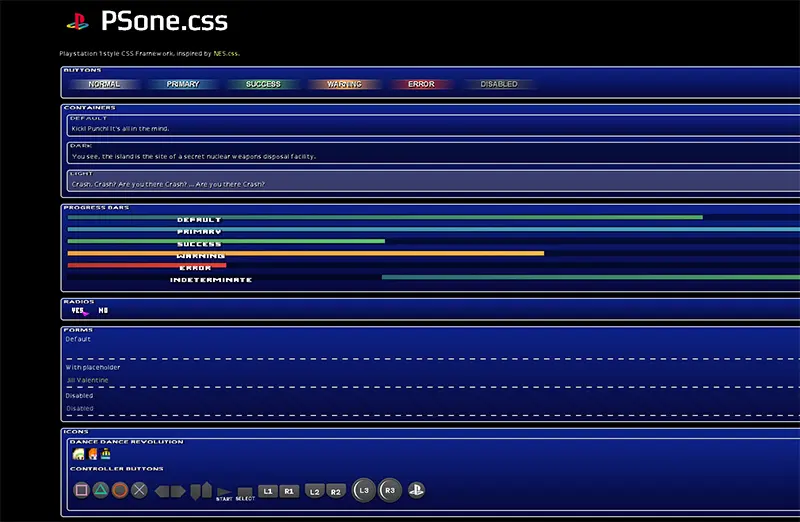Click the Cross controller button icon
The height and width of the screenshot is (522, 800).
tap(139, 490)
